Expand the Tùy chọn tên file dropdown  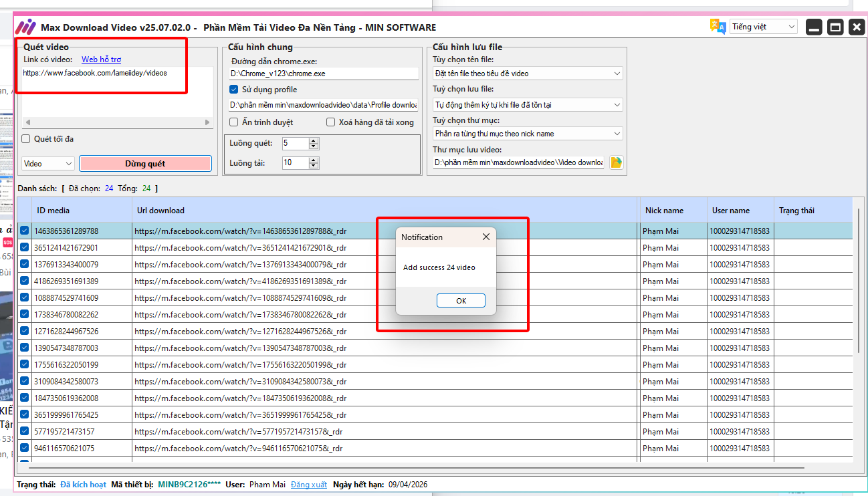click(528, 74)
